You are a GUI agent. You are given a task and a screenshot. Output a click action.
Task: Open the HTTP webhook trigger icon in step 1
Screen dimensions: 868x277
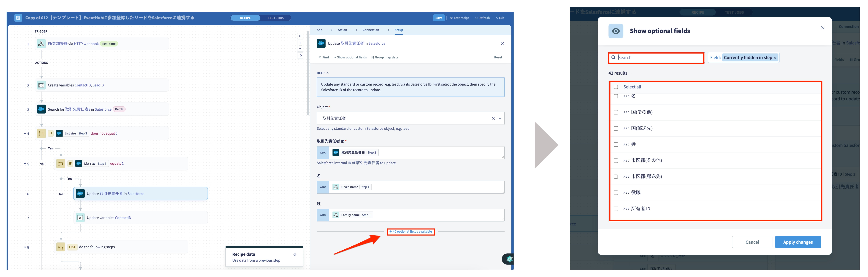point(41,44)
